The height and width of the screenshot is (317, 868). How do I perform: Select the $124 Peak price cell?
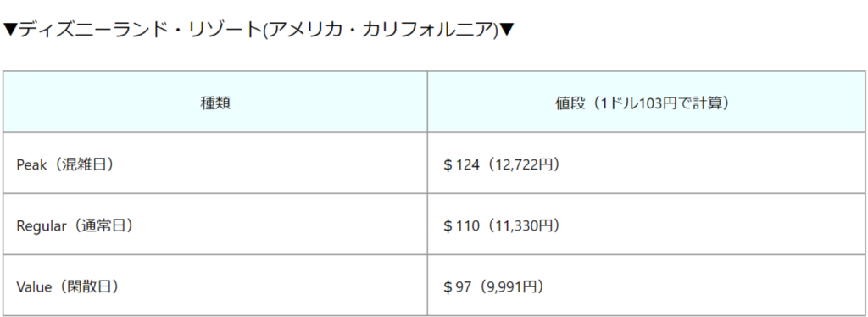pyautogui.click(x=646, y=164)
